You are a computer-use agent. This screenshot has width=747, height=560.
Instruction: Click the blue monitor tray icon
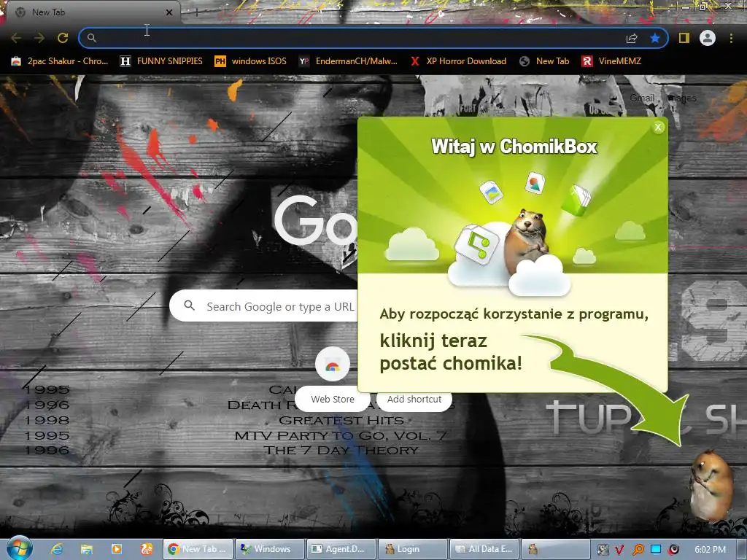pyautogui.click(x=656, y=550)
